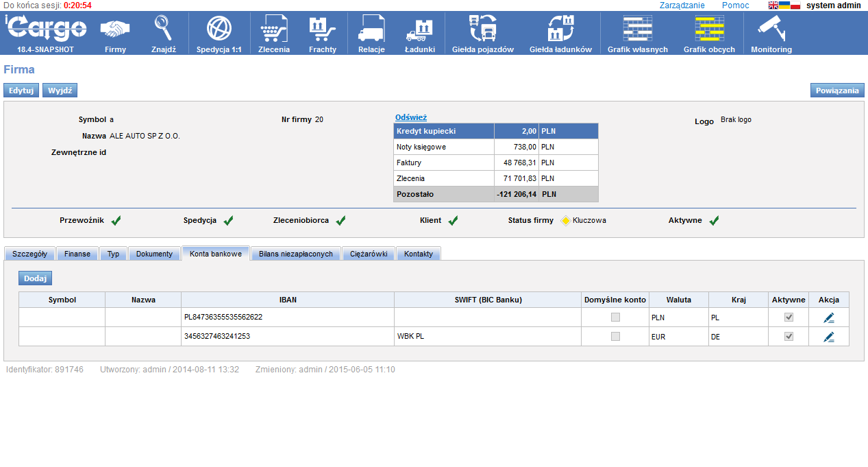
Task: Toggle default account checkbox for EUR row
Action: click(x=615, y=337)
